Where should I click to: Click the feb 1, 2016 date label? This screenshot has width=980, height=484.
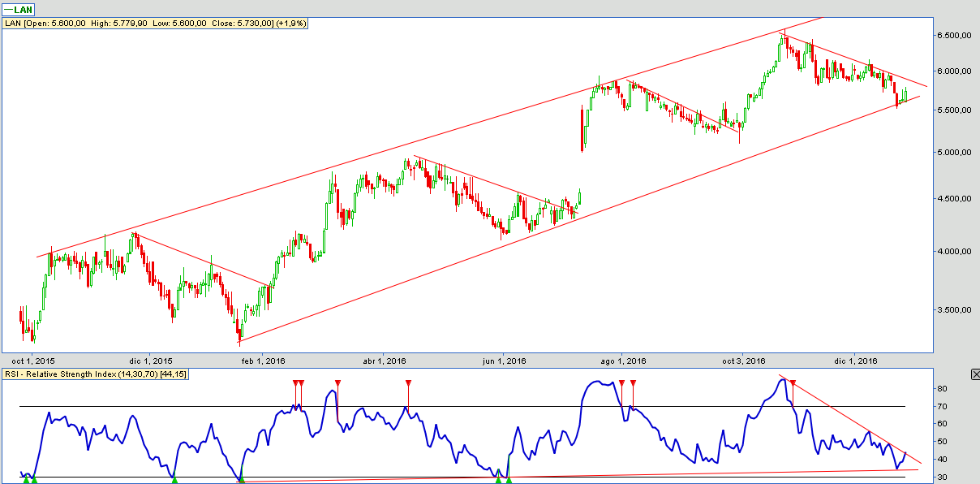[x=264, y=361]
